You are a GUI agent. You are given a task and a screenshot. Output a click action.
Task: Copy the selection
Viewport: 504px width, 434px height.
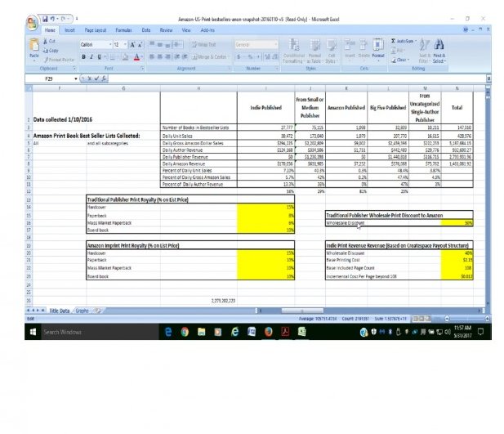pos(51,51)
